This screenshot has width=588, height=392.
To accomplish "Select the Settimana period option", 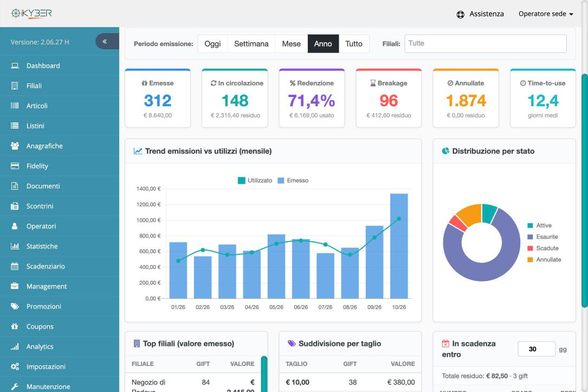I will (x=251, y=43).
